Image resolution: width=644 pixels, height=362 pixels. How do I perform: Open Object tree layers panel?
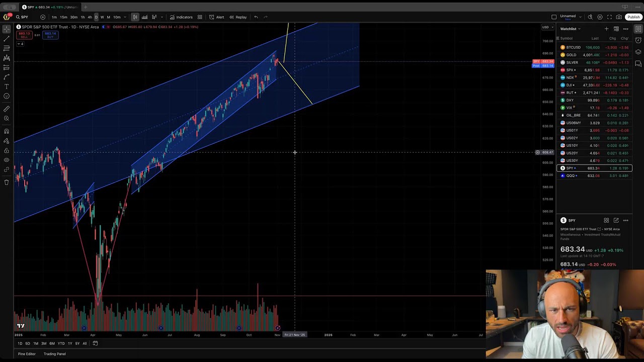[638, 52]
